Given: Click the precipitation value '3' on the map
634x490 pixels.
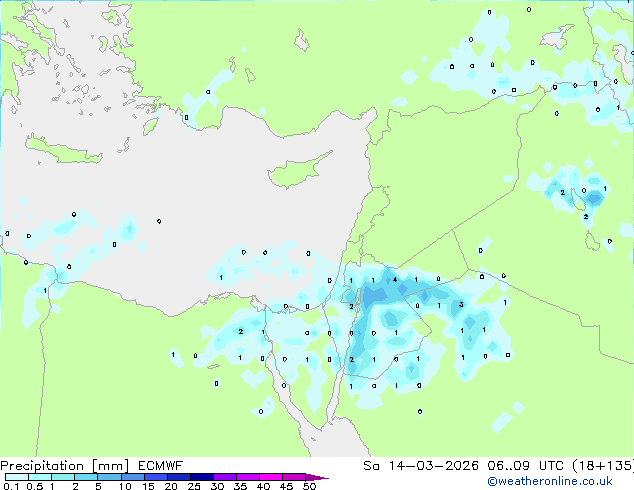Looking at the screenshot, I should (x=461, y=304).
